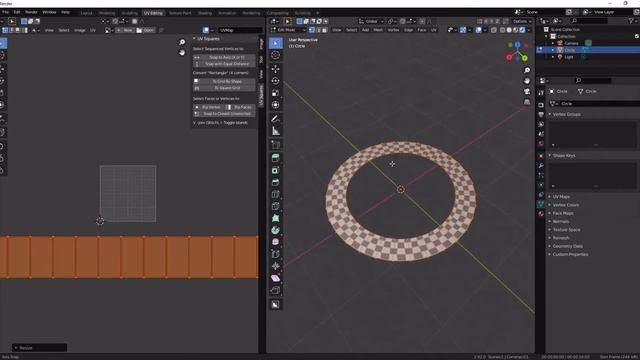Screen dimensions: 640x360
Task: Select the Edge Slide tool
Action: click(x=276, y=254)
